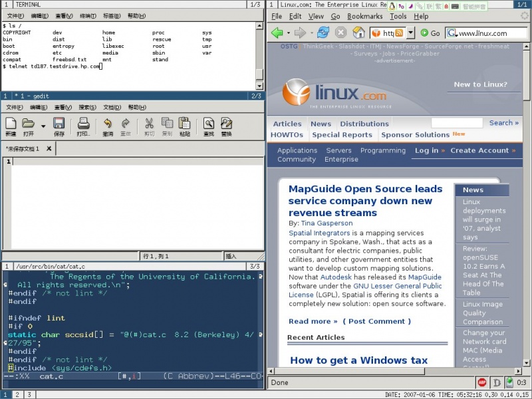This screenshot has width=532, height=399.
Task: Click the Paste clipboard icon in gedit
Action: (x=185, y=124)
